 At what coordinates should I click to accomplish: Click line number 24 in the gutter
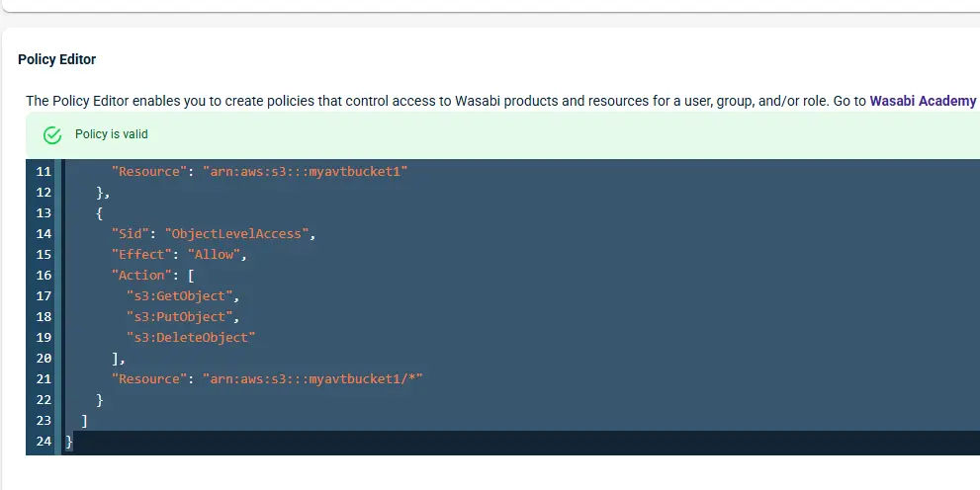[43, 442]
